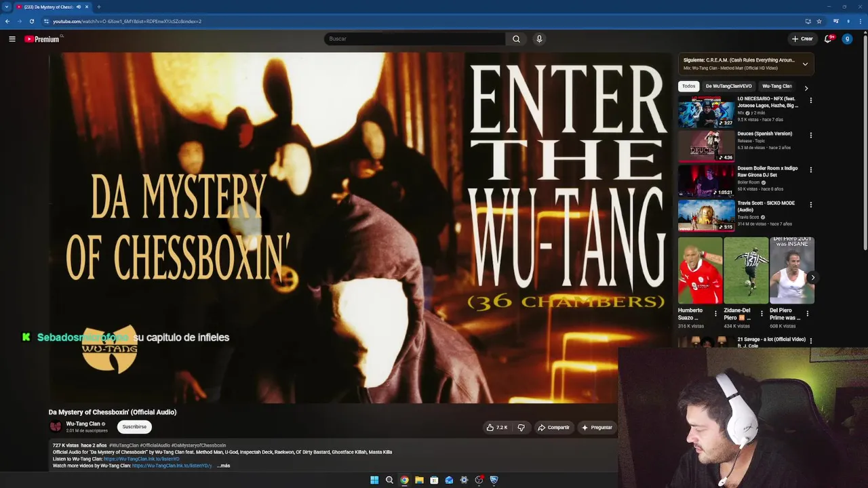Select the Todos filter chip
Viewport: 868px width, 488px height.
coord(688,86)
